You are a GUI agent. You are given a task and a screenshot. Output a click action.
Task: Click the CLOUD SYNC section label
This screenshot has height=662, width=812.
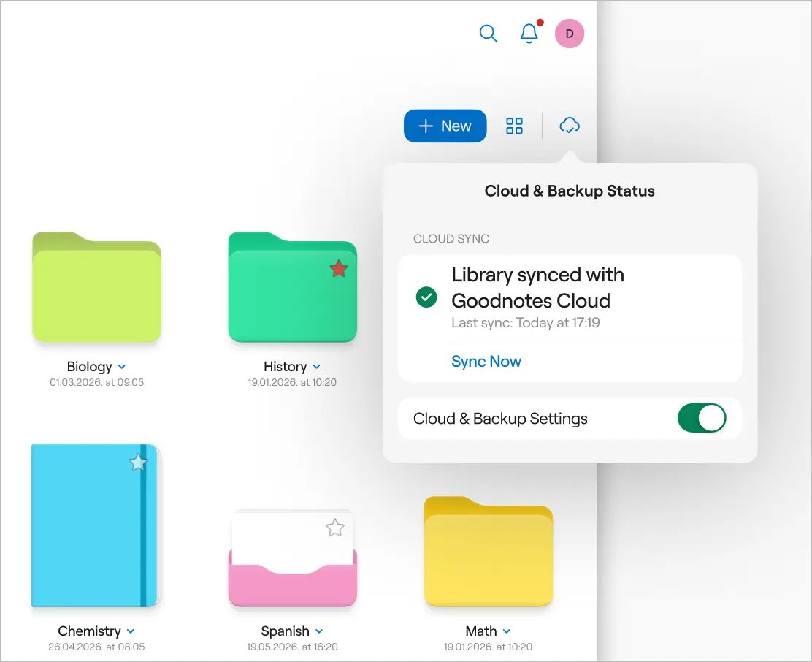[451, 239]
